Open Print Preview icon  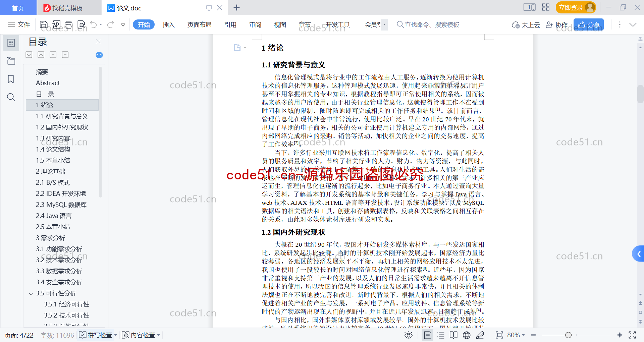[x=81, y=24]
